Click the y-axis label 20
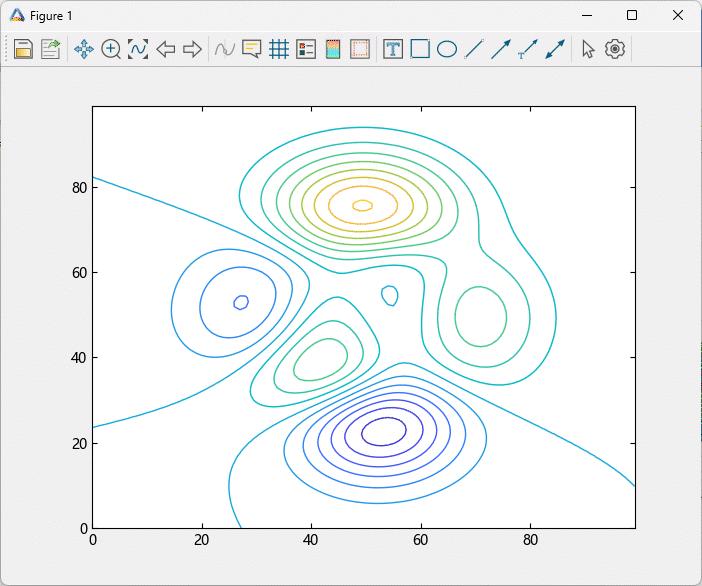 [79, 443]
